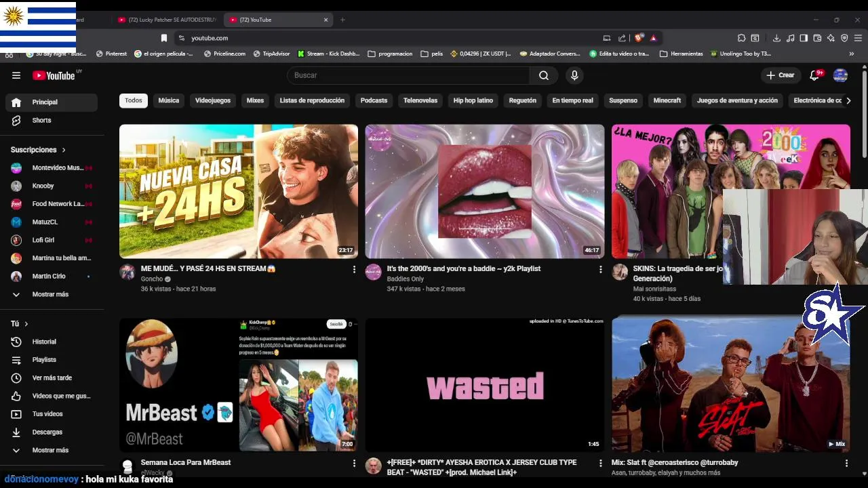Viewport: 868px width, 488px height.
Task: Click the share page icon in address bar
Action: coord(622,38)
